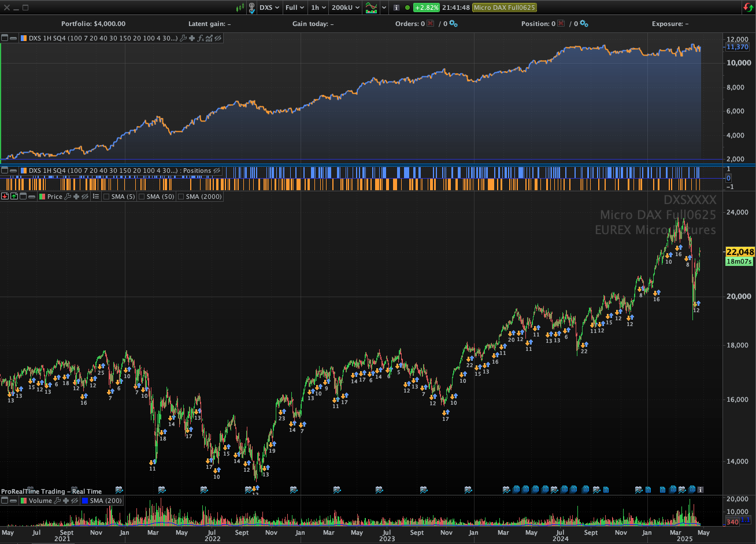Click the ProRealTime logo icon at top right
The image size is (756, 544).
[x=748, y=8]
